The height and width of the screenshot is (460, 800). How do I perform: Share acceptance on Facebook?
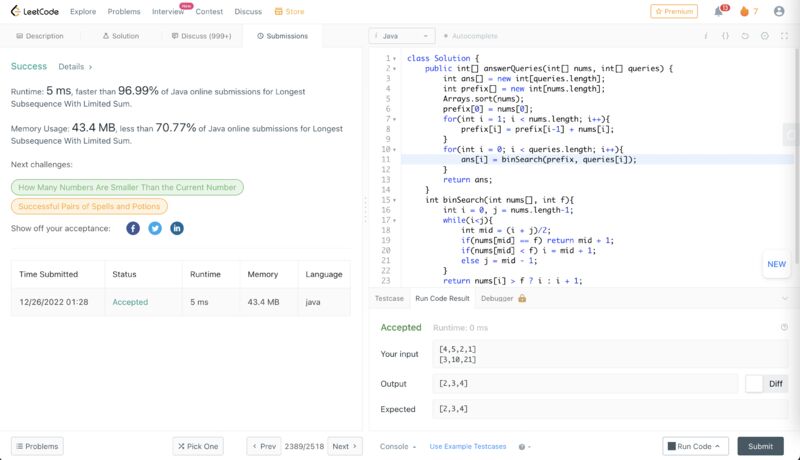tap(133, 228)
